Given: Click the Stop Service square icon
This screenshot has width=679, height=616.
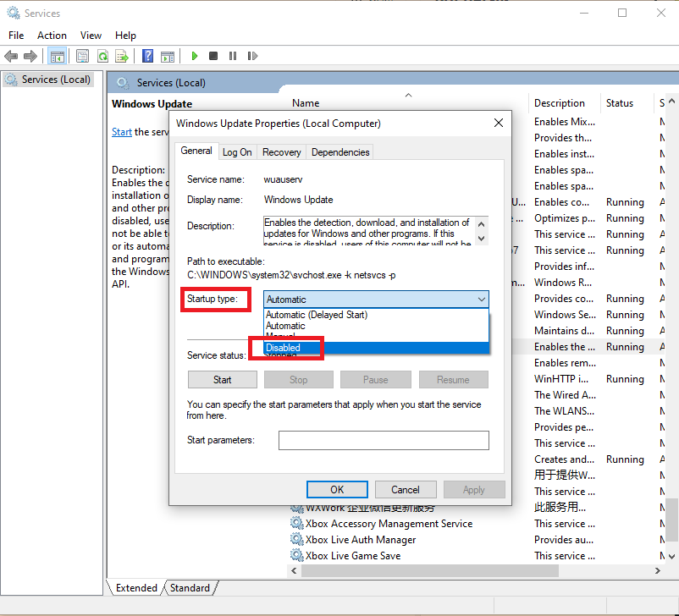Looking at the screenshot, I should pyautogui.click(x=213, y=56).
